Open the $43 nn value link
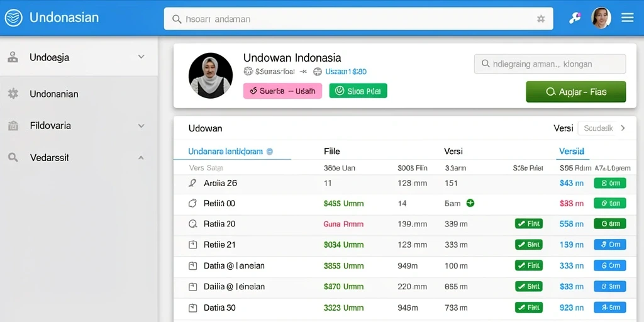 coord(571,183)
